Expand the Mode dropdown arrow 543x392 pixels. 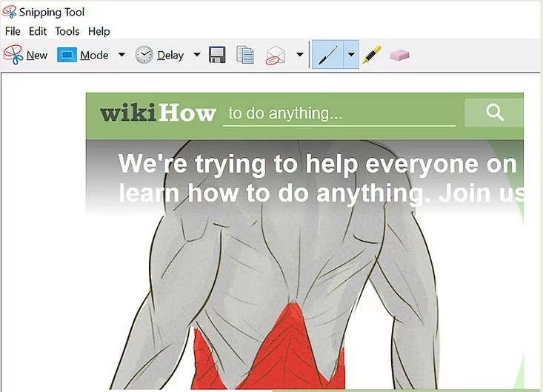coord(121,55)
